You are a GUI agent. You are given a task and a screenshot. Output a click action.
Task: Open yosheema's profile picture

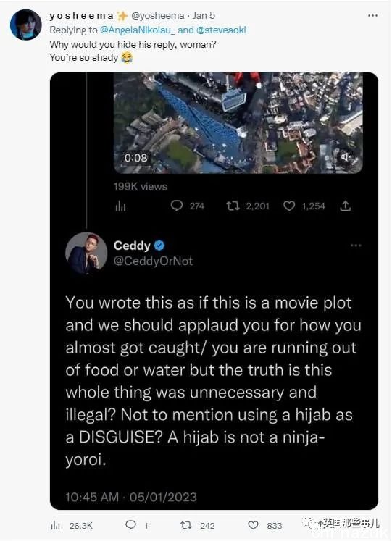point(26,25)
